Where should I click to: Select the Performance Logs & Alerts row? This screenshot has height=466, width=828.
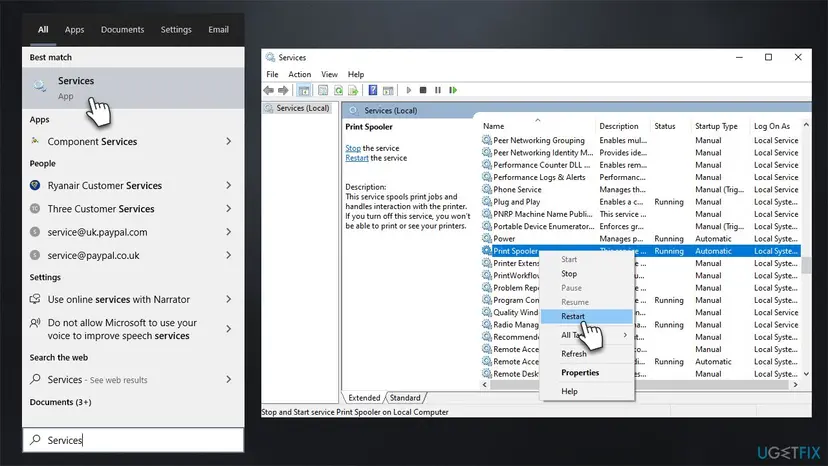[641, 177]
